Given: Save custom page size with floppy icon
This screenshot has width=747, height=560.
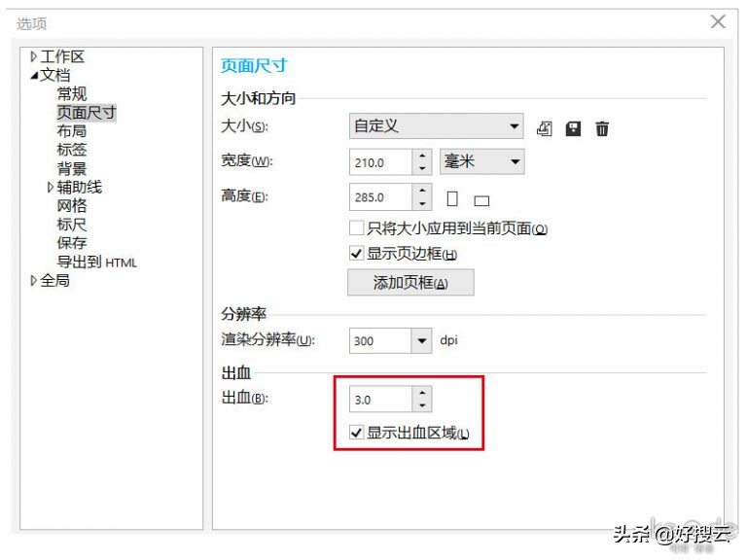Looking at the screenshot, I should (573, 128).
